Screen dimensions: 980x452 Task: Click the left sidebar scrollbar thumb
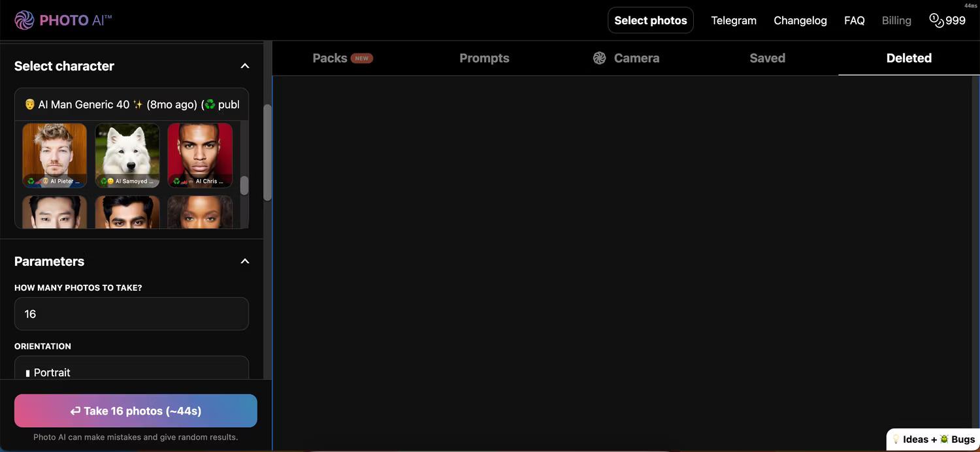click(x=267, y=152)
